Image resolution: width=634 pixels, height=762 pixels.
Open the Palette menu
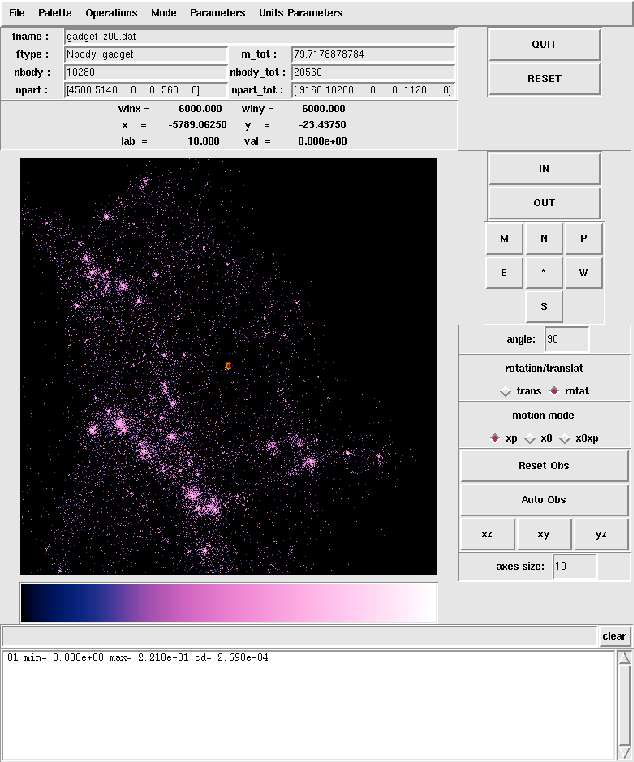coord(55,13)
